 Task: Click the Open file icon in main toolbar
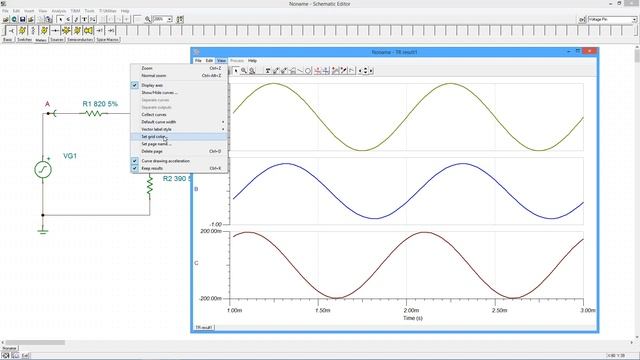6,19
